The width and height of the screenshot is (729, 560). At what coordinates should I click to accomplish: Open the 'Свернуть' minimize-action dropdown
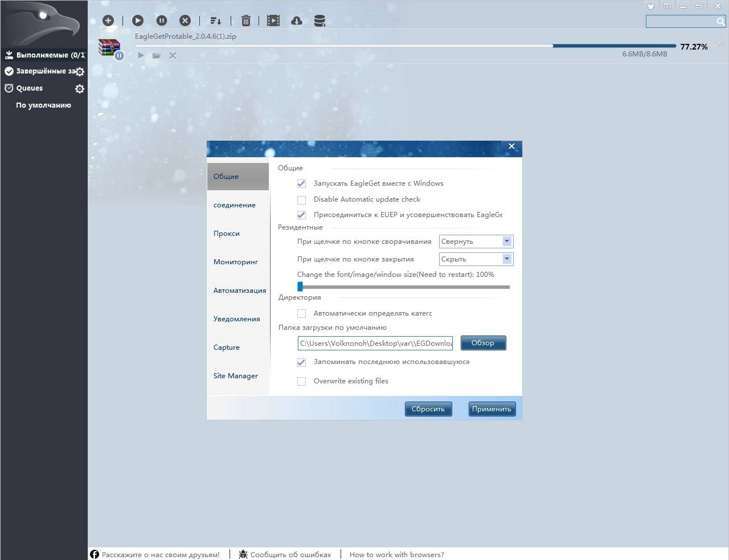(x=476, y=242)
